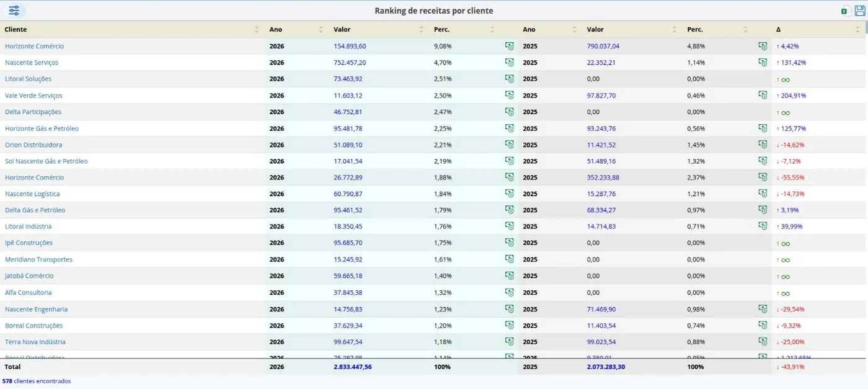Export the ranking to Excel
868x389 pixels.
844,11
